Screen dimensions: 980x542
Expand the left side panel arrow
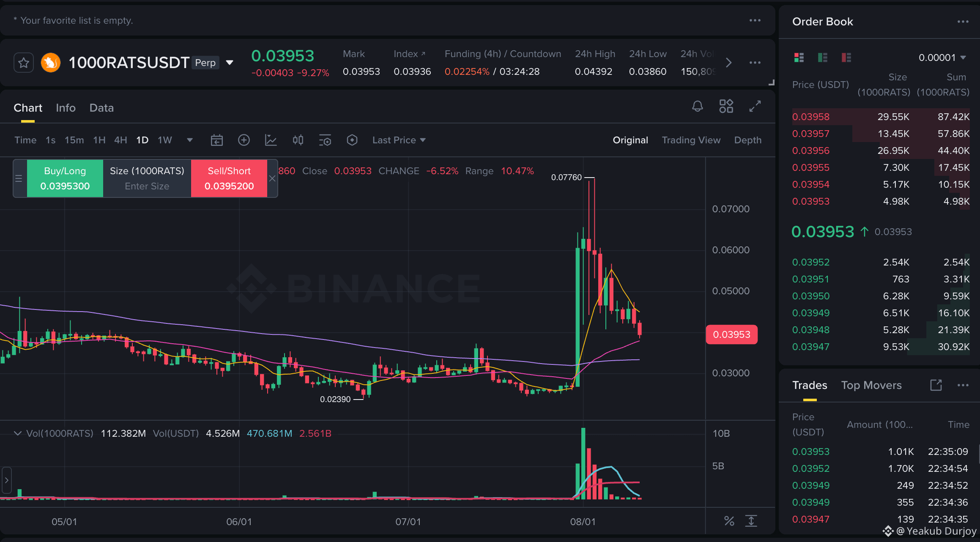[7, 480]
